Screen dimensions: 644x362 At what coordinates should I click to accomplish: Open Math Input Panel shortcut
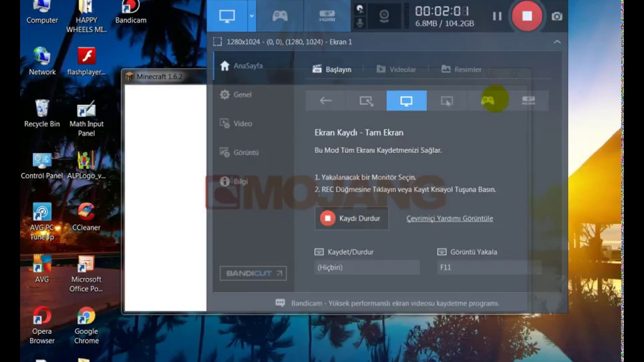[87, 118]
